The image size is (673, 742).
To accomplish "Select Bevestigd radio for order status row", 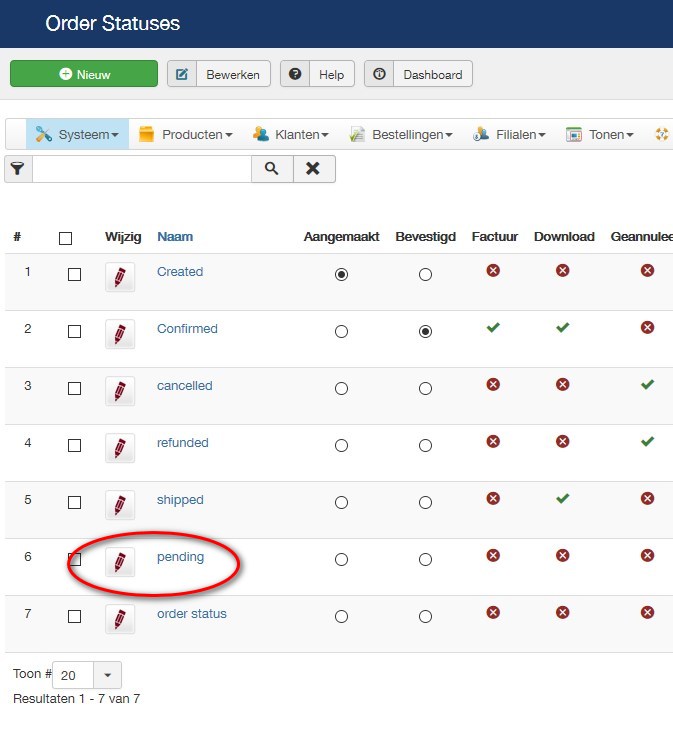I will (x=425, y=617).
